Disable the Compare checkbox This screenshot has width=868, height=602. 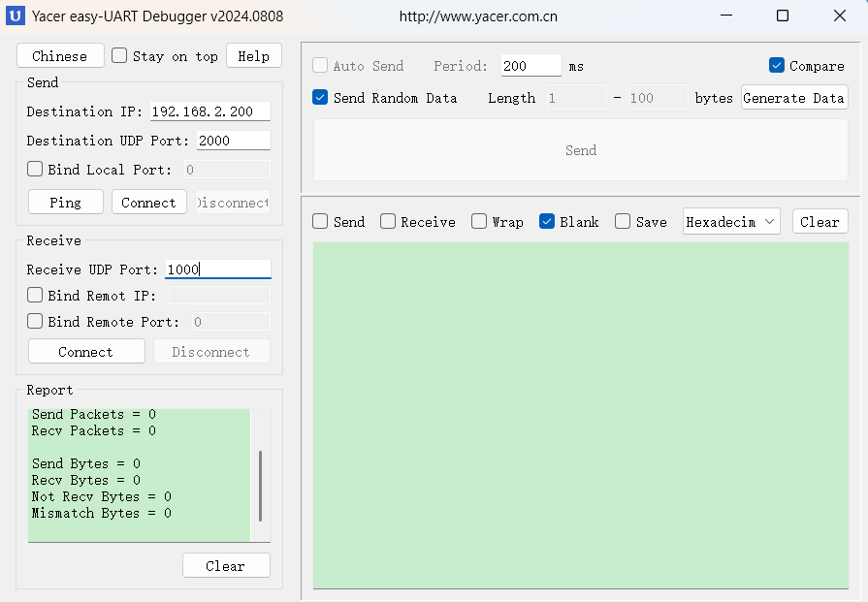tap(778, 66)
